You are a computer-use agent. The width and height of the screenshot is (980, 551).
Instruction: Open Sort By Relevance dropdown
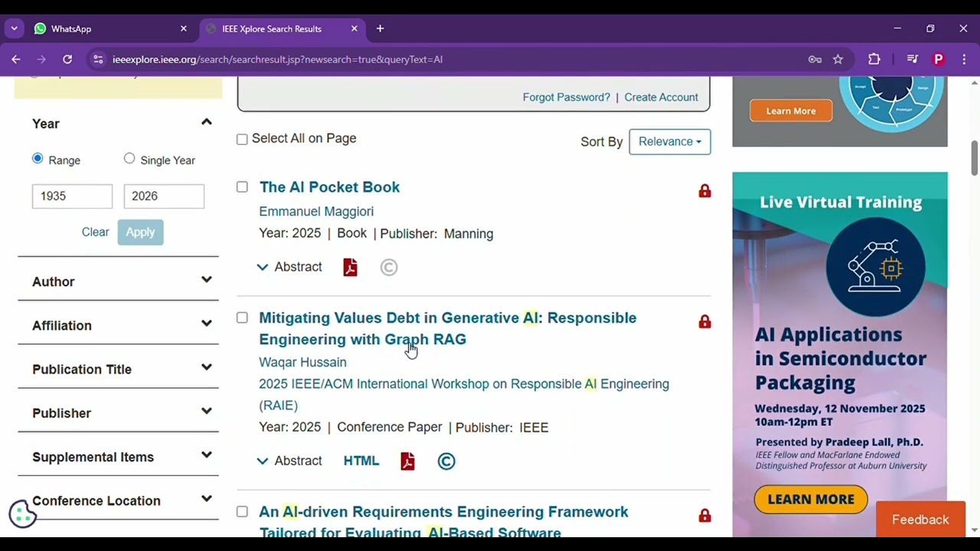click(670, 142)
